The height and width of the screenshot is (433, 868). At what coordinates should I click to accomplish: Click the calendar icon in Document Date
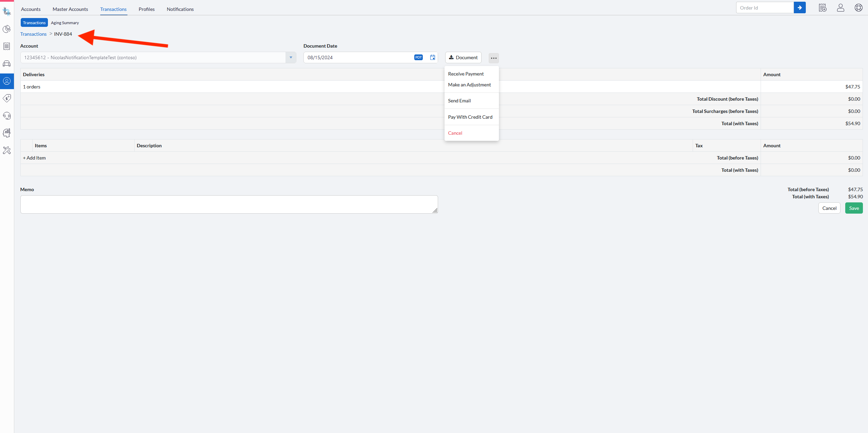[x=432, y=57]
